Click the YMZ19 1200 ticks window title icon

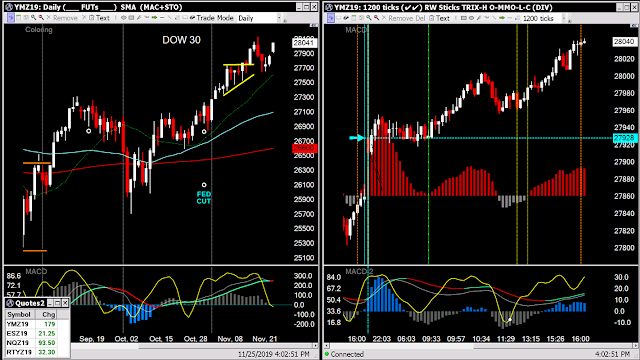(329, 7)
